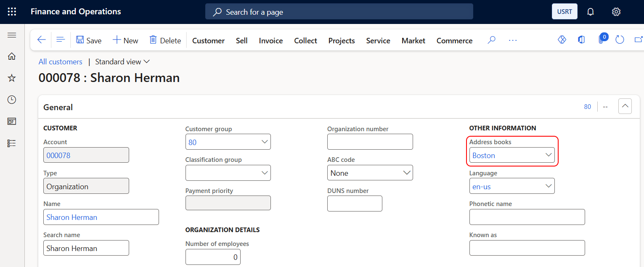Click the notification bell icon
Image resolution: width=644 pixels, height=267 pixels.
pos(591,12)
